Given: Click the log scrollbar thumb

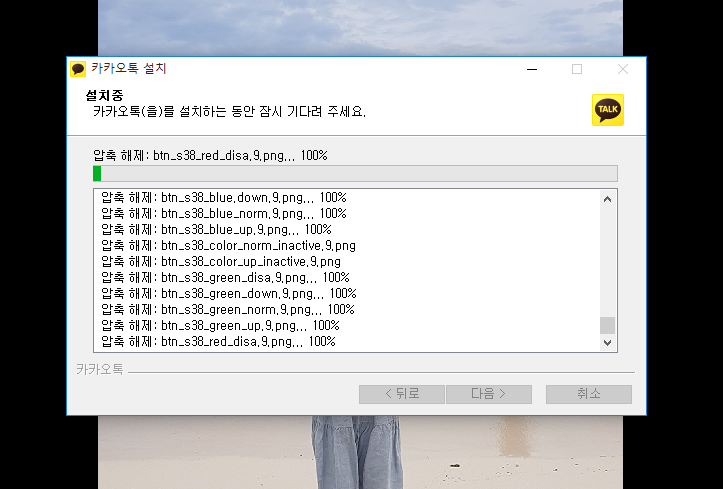Looking at the screenshot, I should point(607,325).
